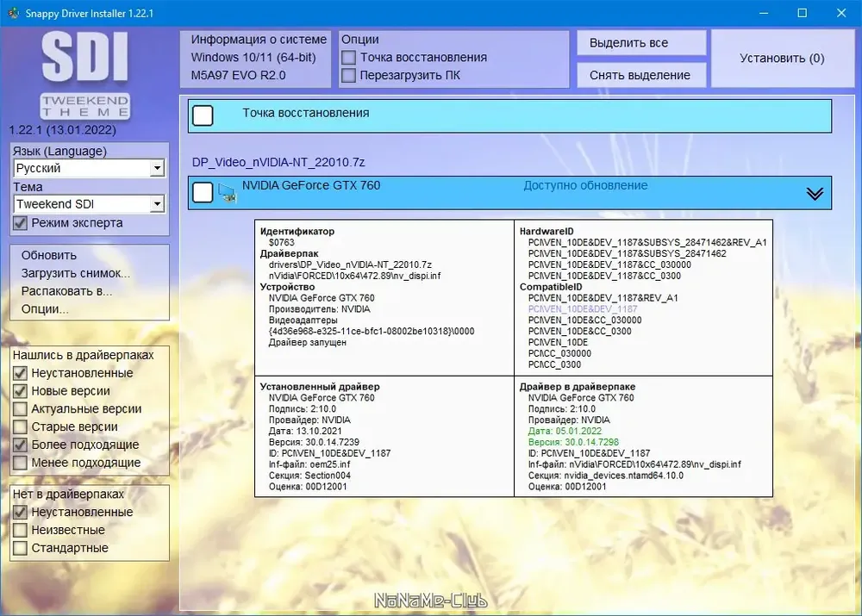Choose Распаковать в... menu item
Image resolution: width=862 pixels, height=616 pixels.
click(66, 291)
